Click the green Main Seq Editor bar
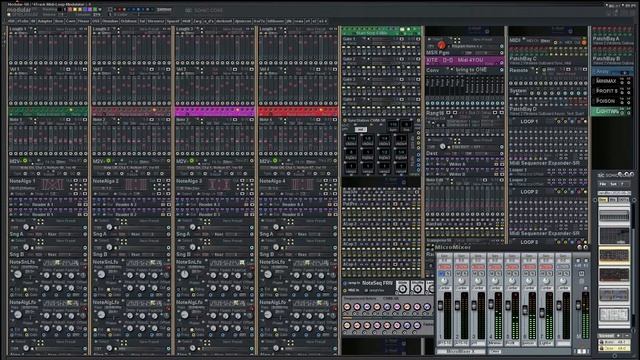The height and width of the screenshot is (360, 640). click(x=381, y=31)
